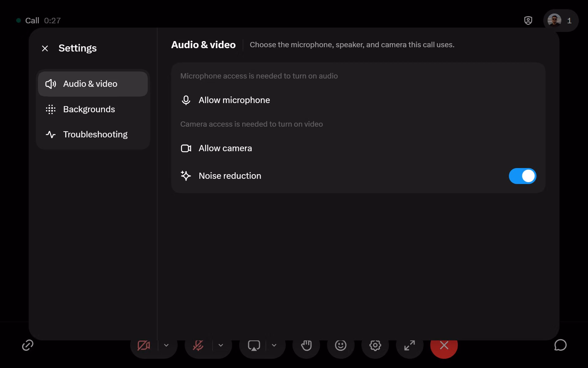
Task: Click the Audio & video heading
Action: pos(203,45)
